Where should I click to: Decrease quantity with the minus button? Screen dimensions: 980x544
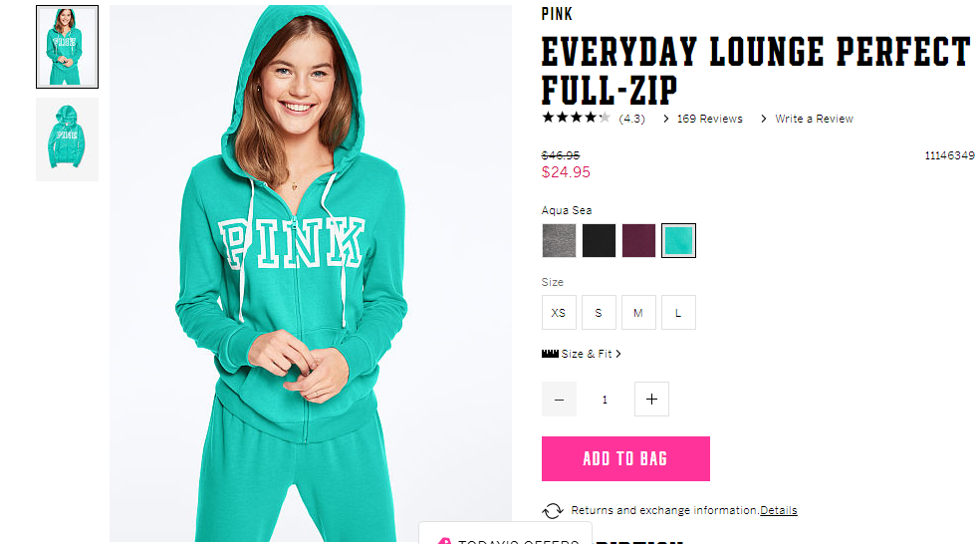(x=559, y=399)
